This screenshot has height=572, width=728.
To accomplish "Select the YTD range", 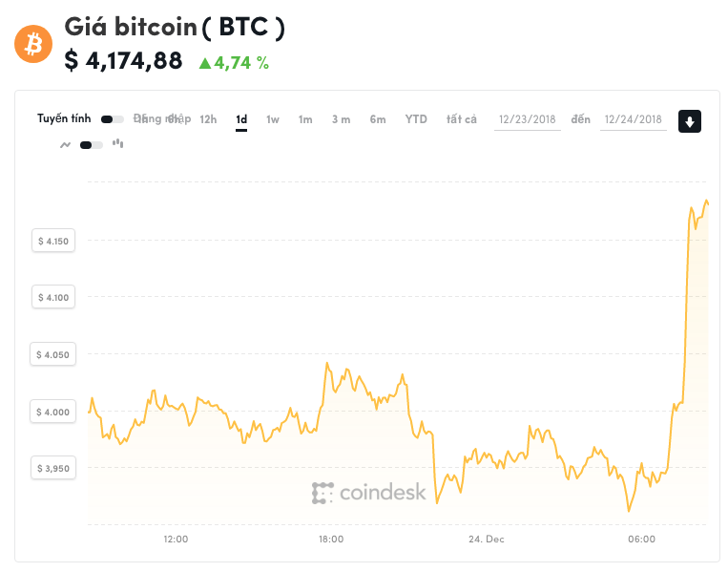I will pyautogui.click(x=416, y=119).
